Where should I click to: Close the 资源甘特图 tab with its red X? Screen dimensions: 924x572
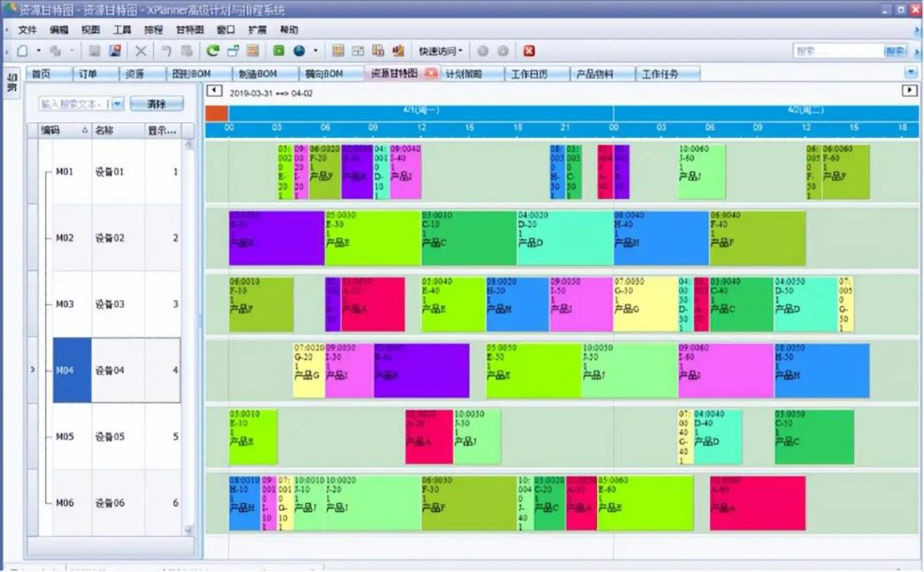[431, 74]
